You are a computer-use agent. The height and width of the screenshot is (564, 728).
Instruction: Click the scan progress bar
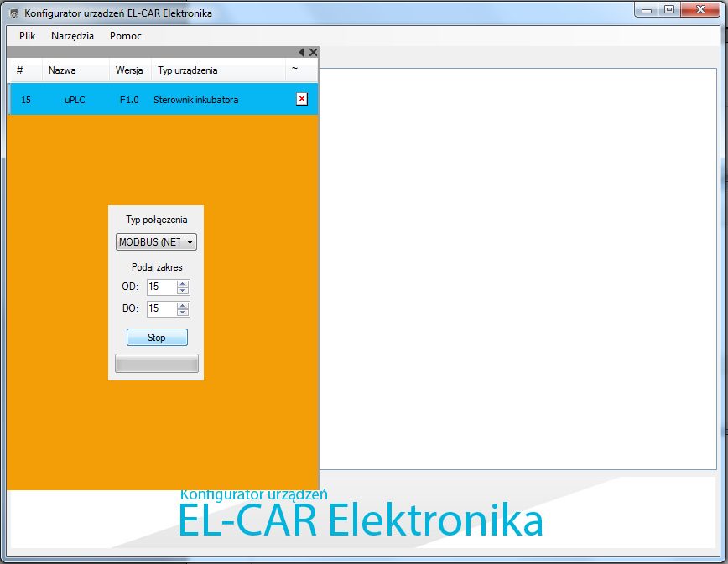click(157, 363)
